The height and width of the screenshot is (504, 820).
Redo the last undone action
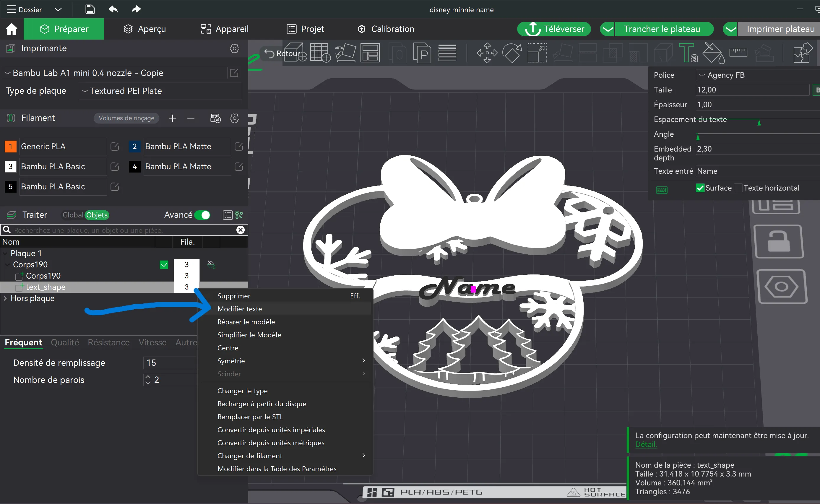click(x=136, y=9)
